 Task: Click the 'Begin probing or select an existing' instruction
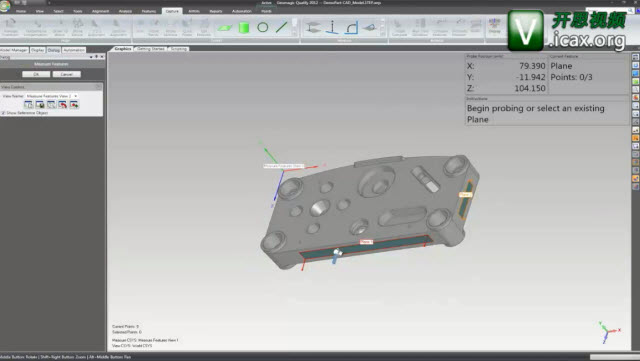(x=536, y=109)
